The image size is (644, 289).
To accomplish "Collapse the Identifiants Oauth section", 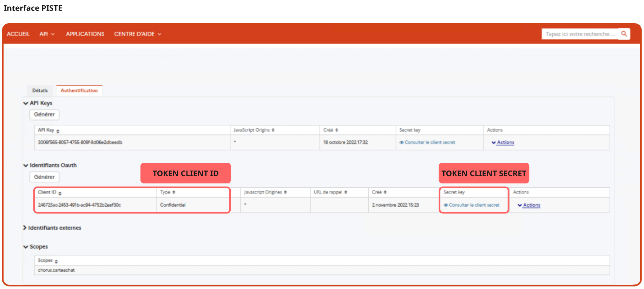I will 26,166.
